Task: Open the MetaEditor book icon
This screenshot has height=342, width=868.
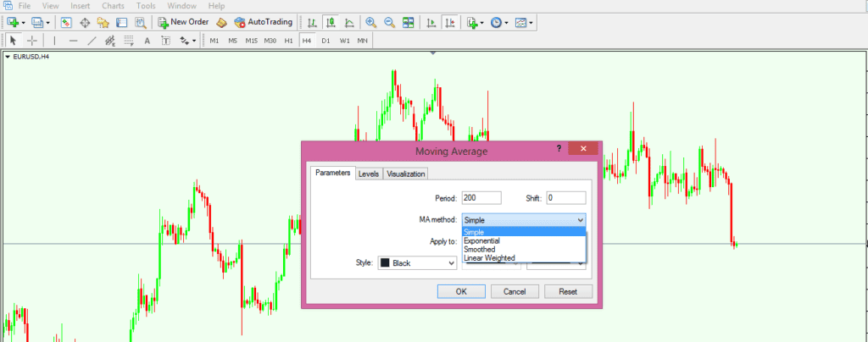Action: pos(221,23)
